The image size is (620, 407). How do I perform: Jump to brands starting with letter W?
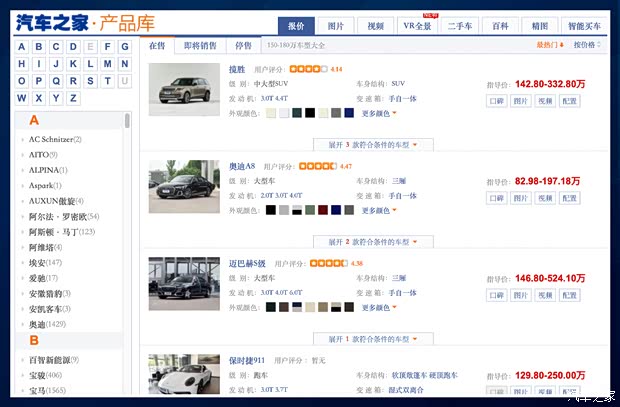22,98
